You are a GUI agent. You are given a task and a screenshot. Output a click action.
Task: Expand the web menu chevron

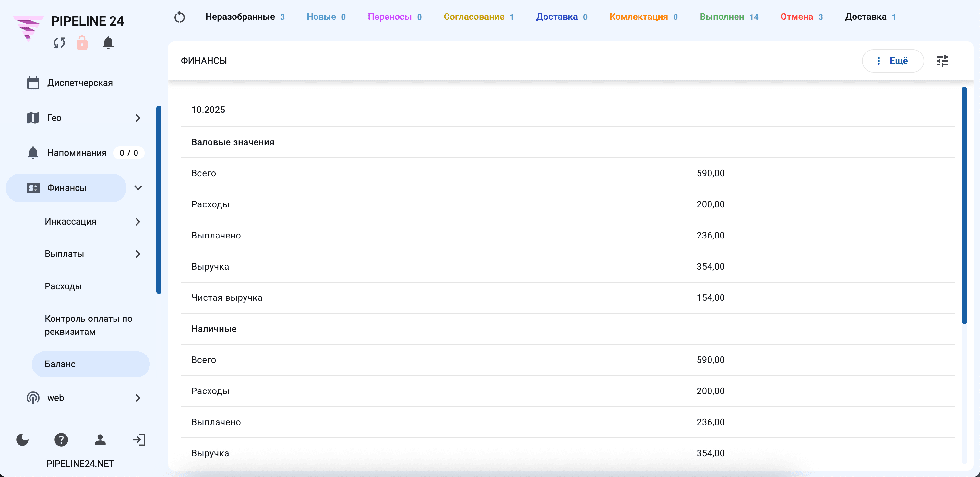138,398
